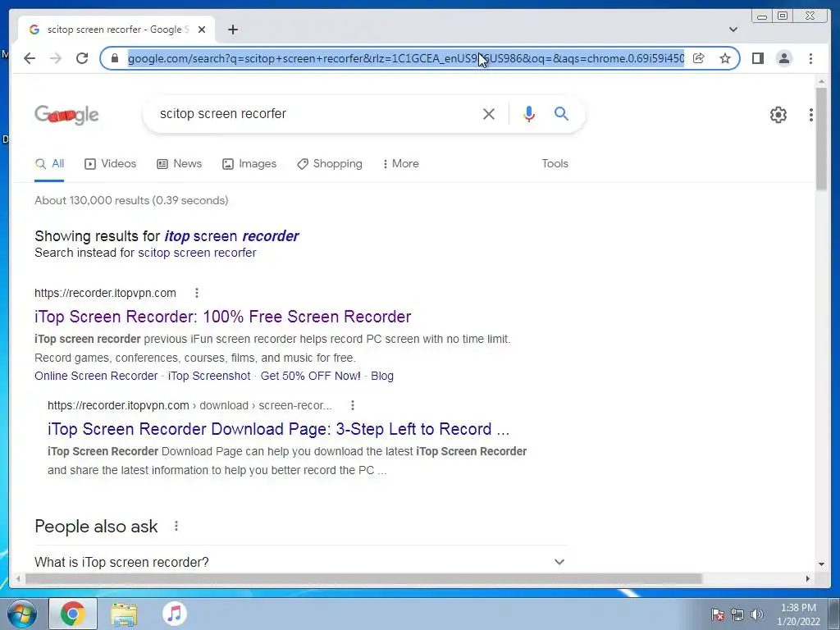840x630 pixels.
Task: Open search Tools options
Action: pyautogui.click(x=555, y=164)
